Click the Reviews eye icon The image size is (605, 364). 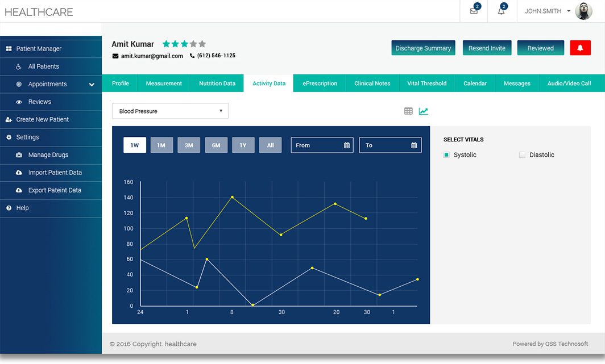tap(19, 102)
